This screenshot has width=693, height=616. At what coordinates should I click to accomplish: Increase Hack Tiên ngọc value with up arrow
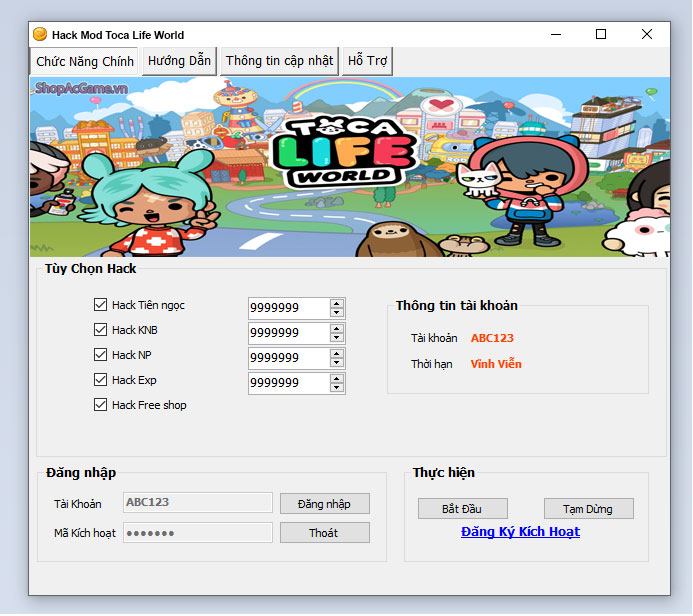[x=337, y=304]
